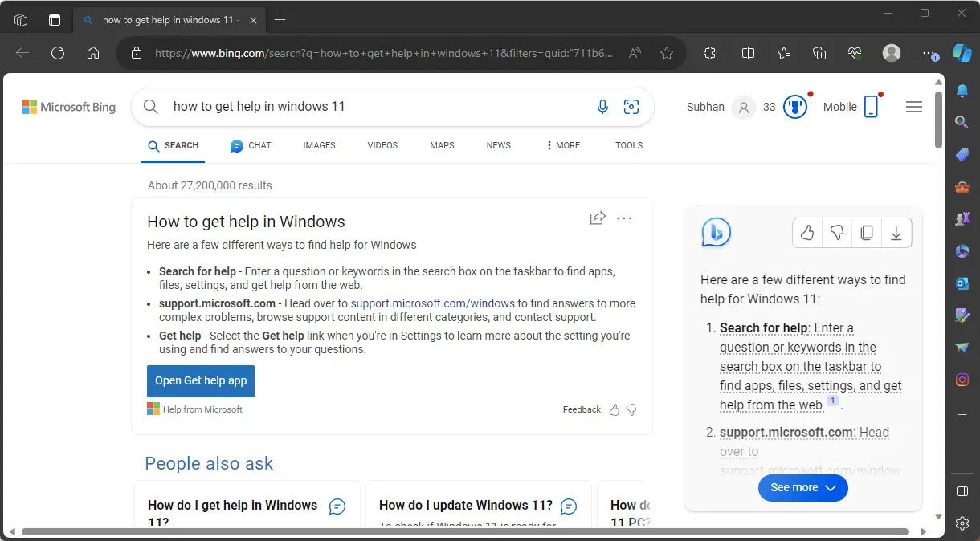Viewport: 980px width, 541px height.
Task: Chat about 'How do I get help' question
Action: [337, 506]
